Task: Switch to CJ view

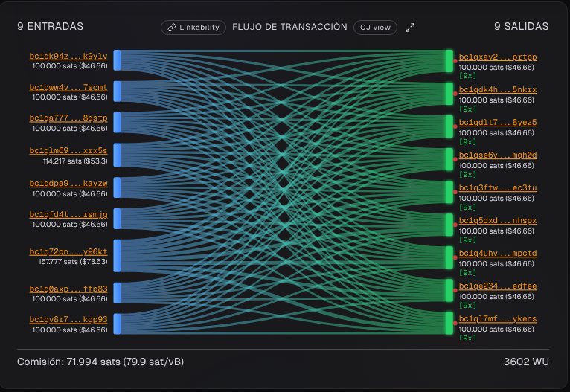Action: click(375, 28)
